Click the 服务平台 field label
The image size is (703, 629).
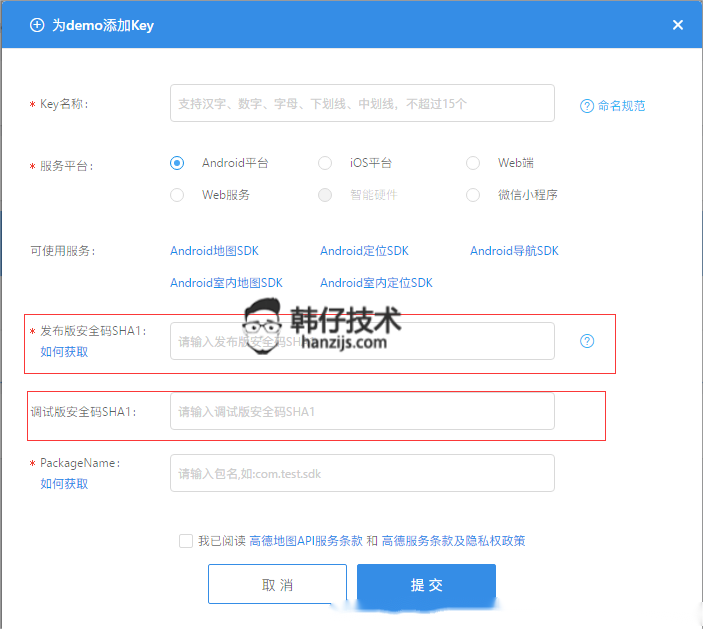(x=66, y=166)
